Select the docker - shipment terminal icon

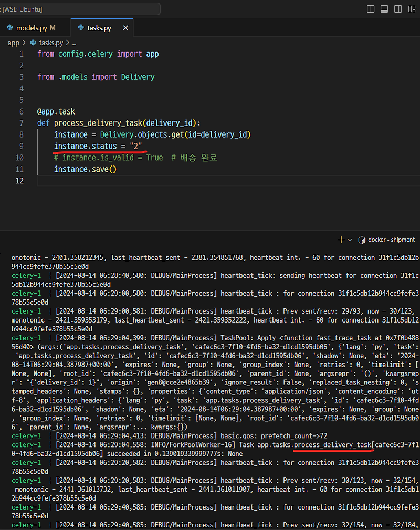pos(362,240)
